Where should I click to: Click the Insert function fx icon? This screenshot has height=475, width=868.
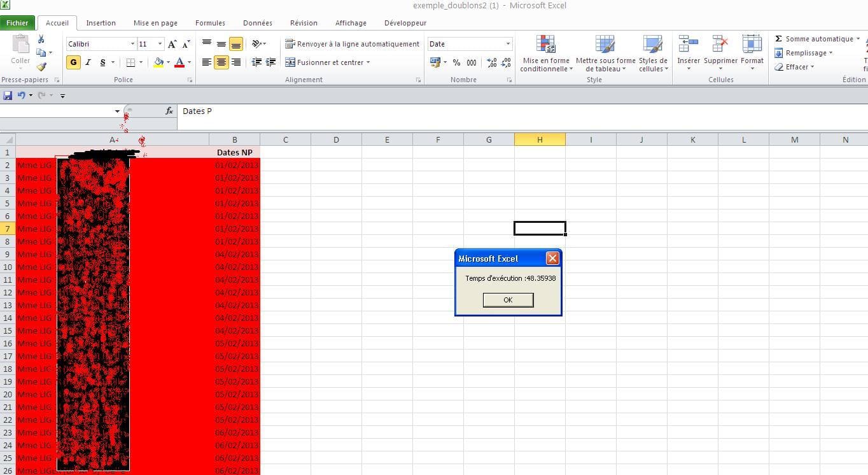point(169,111)
